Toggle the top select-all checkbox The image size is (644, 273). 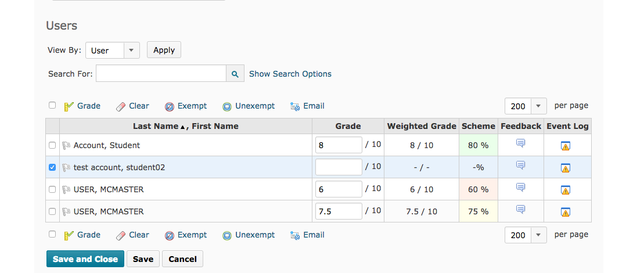coord(52,105)
